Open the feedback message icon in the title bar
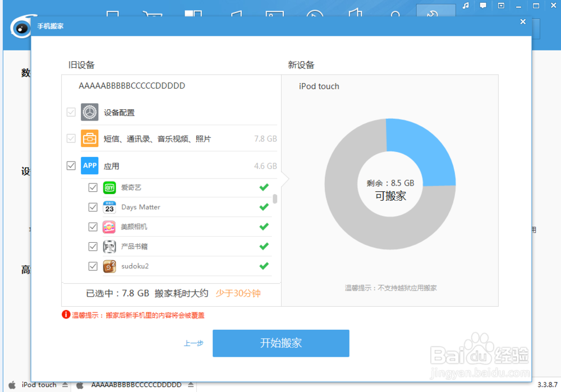561x392 pixels. [x=483, y=6]
